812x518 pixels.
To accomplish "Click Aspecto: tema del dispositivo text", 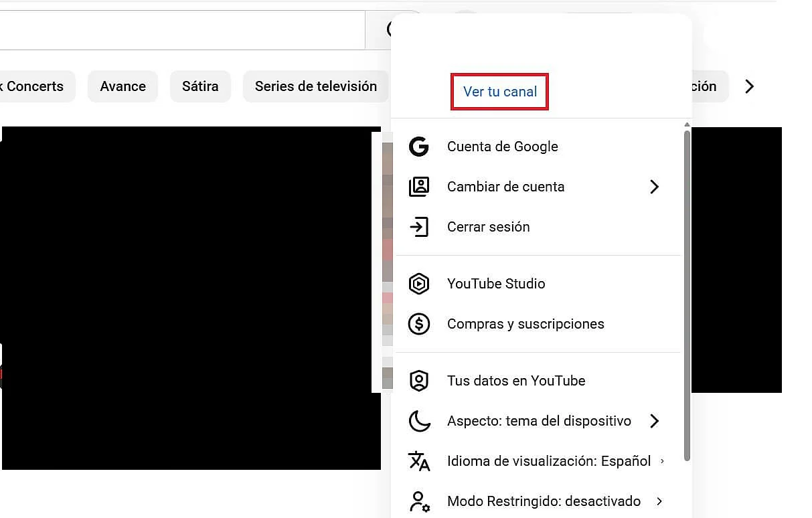I will pos(539,421).
